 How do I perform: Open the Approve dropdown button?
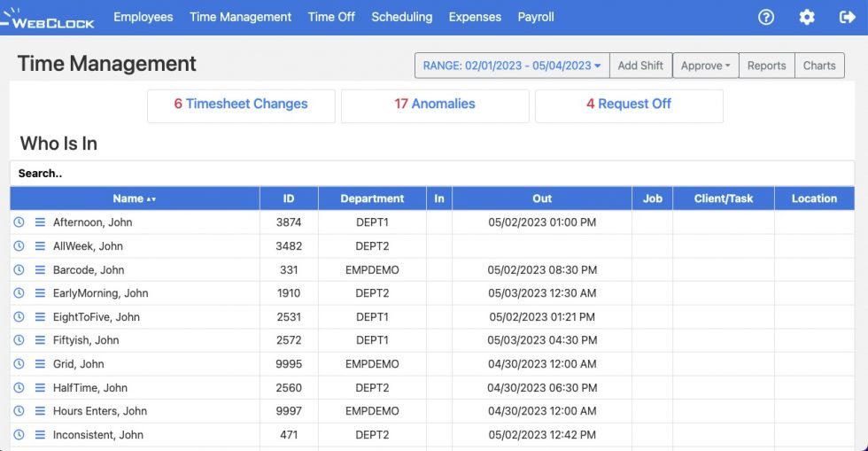tap(705, 66)
